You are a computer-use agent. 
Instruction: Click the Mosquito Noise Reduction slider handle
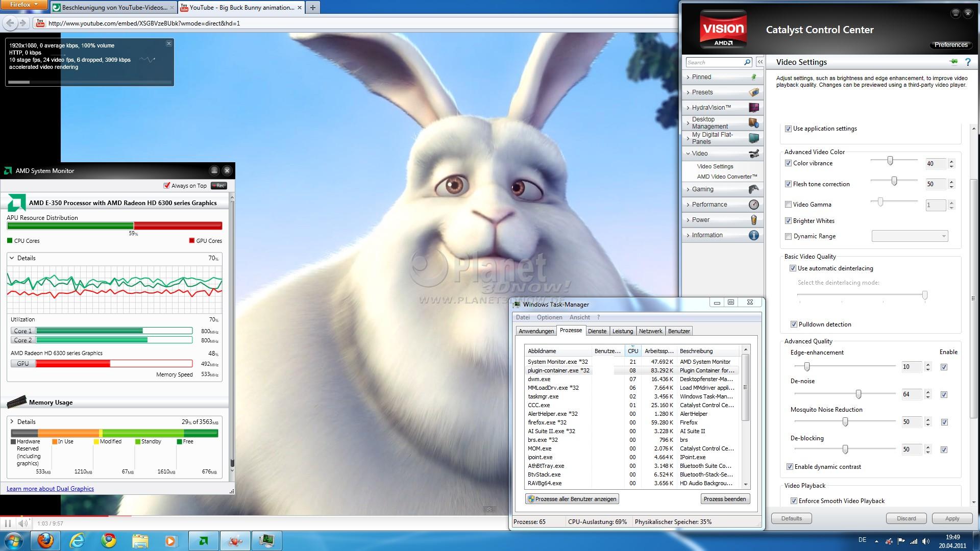coord(845,421)
